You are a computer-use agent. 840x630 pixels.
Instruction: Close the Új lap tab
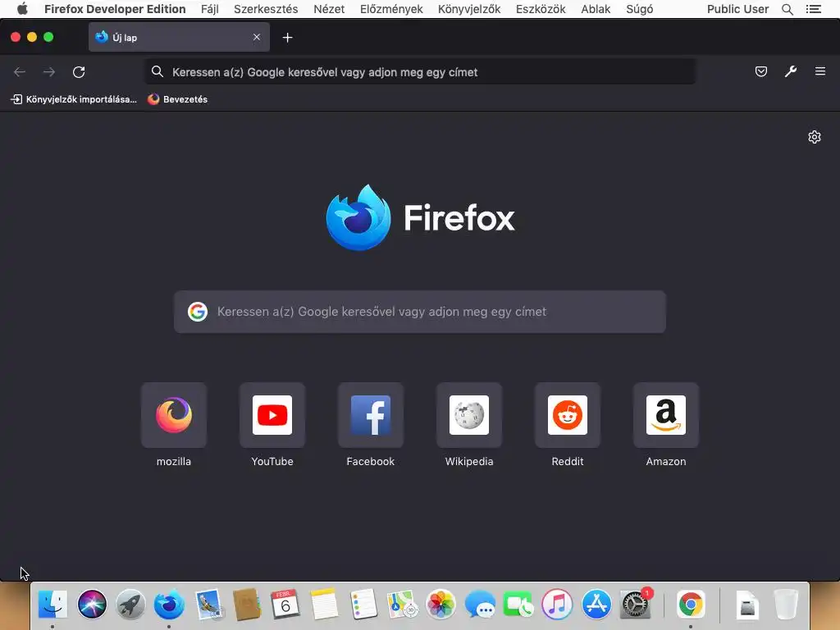tap(257, 37)
